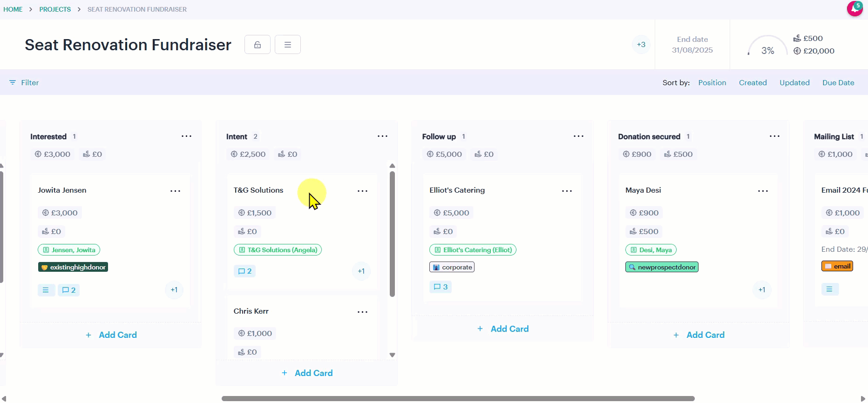The image size is (868, 403).
Task: Open the Jowita Jensen card title
Action: tap(62, 190)
